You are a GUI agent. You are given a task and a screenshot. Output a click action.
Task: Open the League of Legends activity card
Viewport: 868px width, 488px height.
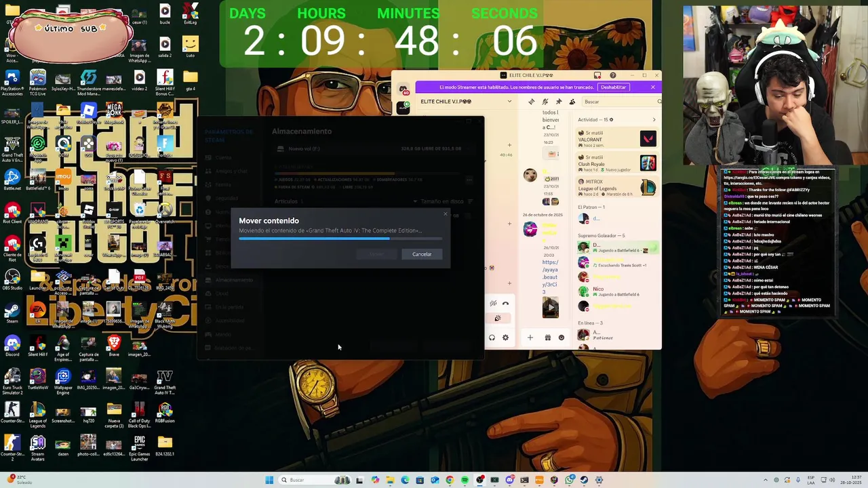tap(616, 187)
